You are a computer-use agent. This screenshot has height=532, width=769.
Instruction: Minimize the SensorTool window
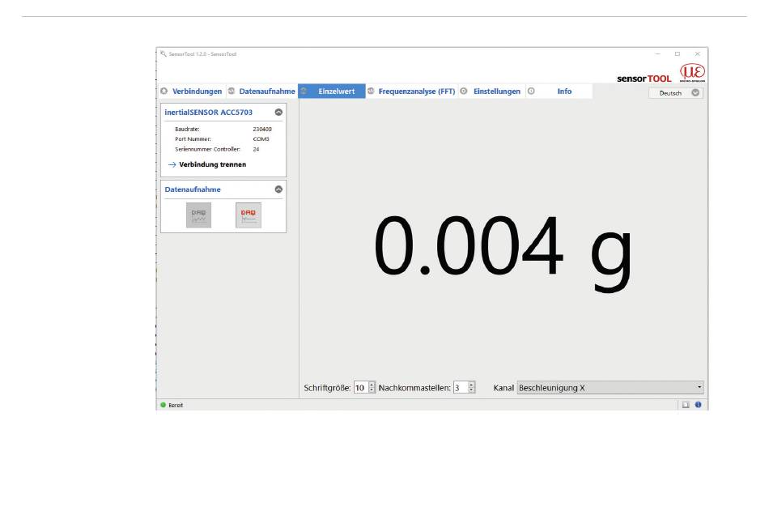[x=657, y=54]
